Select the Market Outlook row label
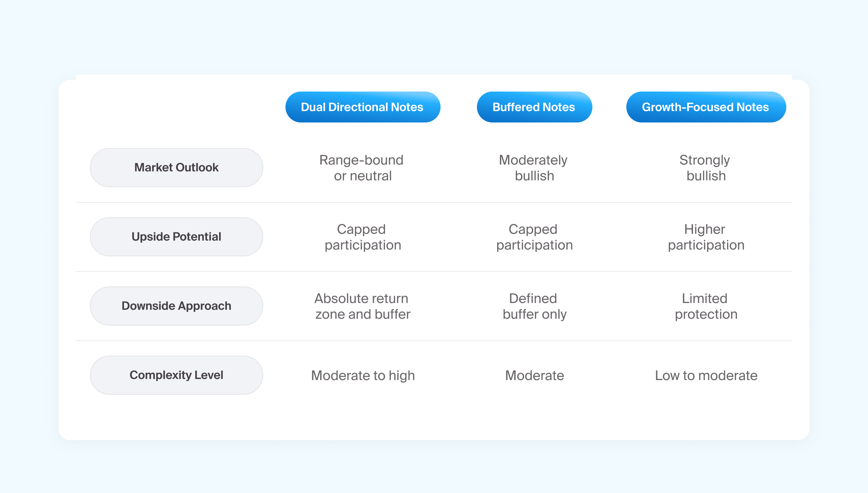The width and height of the screenshot is (868, 493). click(176, 168)
